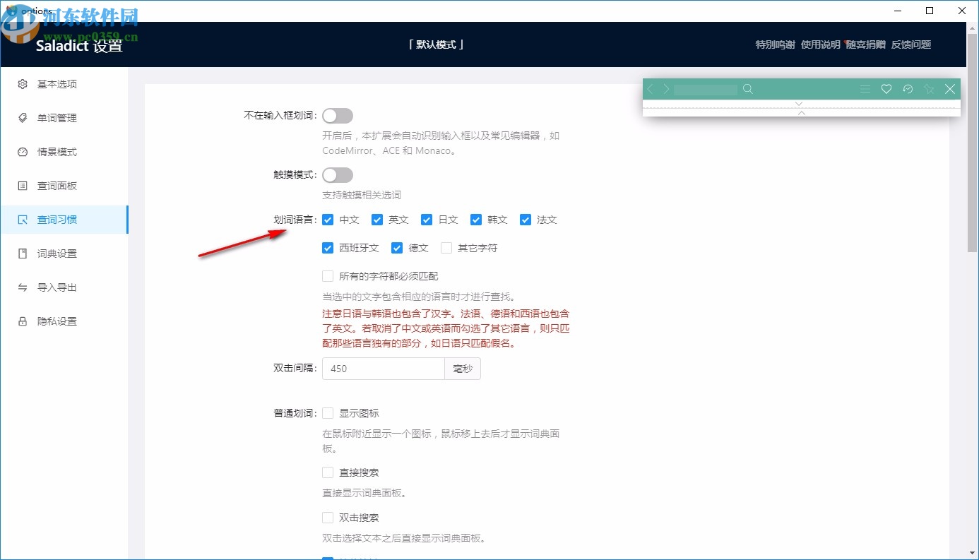Open 词典设置 in the sidebar

pos(64,254)
